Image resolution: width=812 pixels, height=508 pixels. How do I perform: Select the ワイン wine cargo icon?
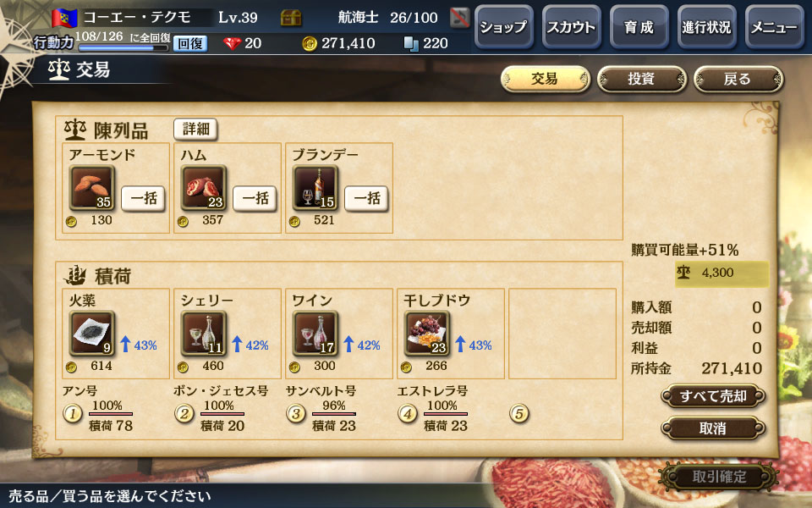pos(315,334)
